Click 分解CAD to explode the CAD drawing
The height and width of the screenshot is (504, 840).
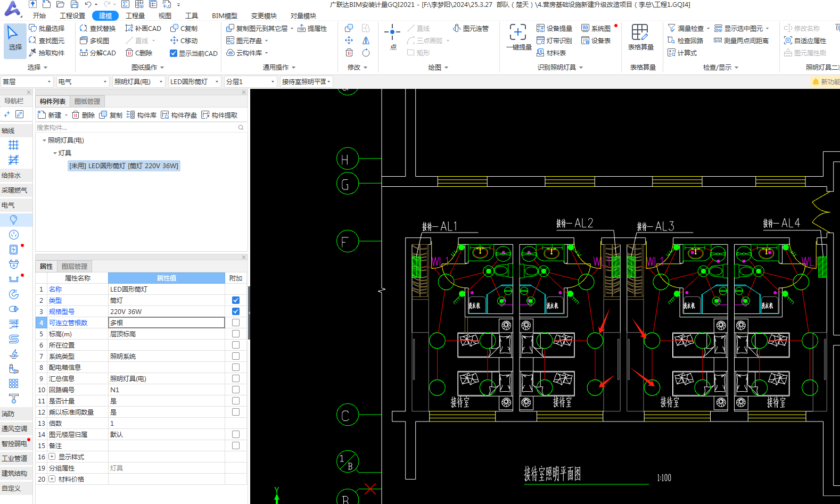tap(97, 53)
